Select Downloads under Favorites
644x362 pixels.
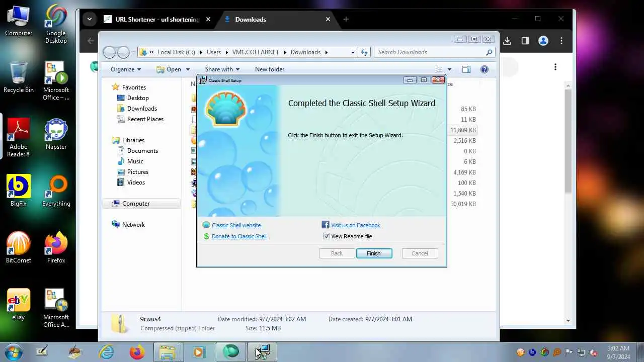[x=142, y=109]
